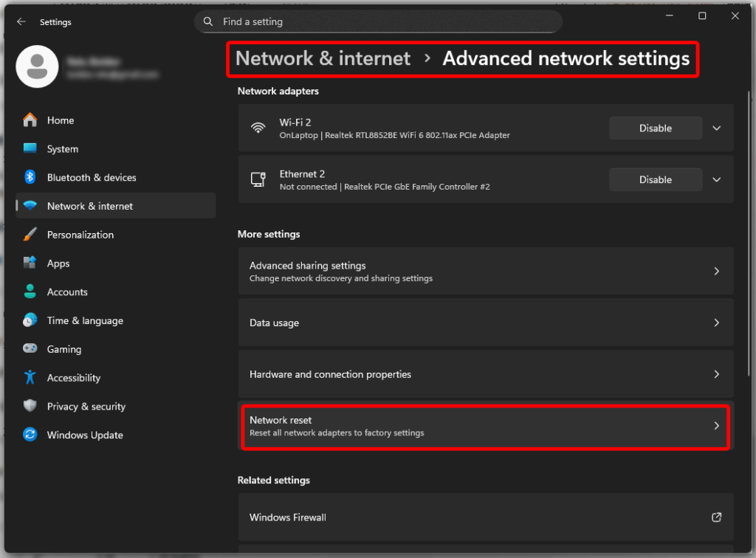Open Data usage
The height and width of the screenshot is (558, 756).
486,323
